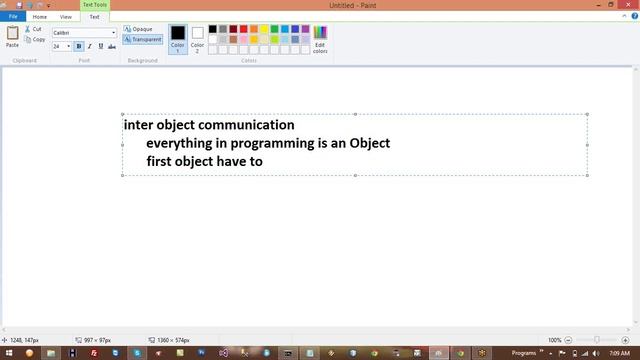The height and width of the screenshot is (360, 640).
Task: Pick the orange color swatch
Action: tap(254, 29)
